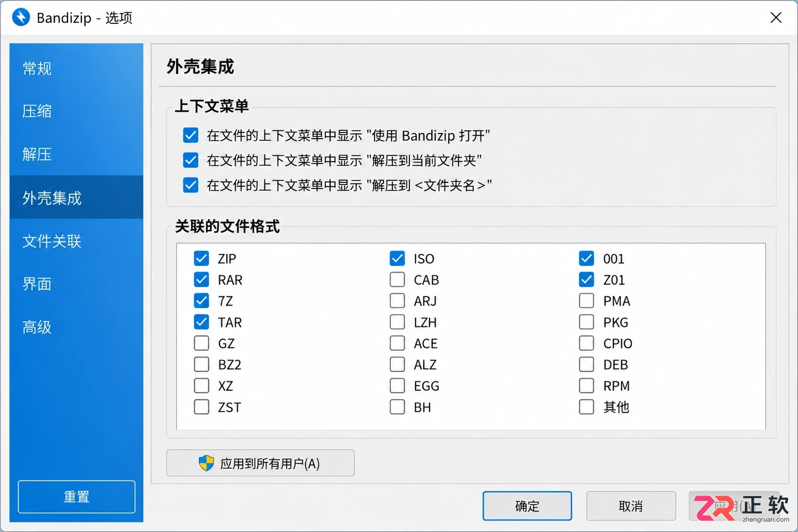Check the LZH format checkbox
Viewport: 798px width, 532px height.
(397, 322)
